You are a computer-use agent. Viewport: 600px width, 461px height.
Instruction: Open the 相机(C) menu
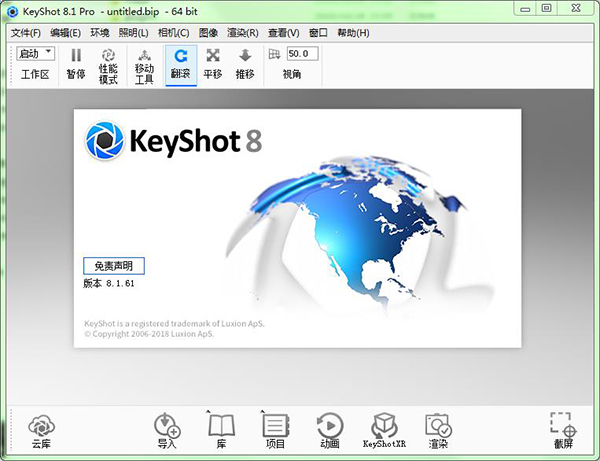[174, 33]
